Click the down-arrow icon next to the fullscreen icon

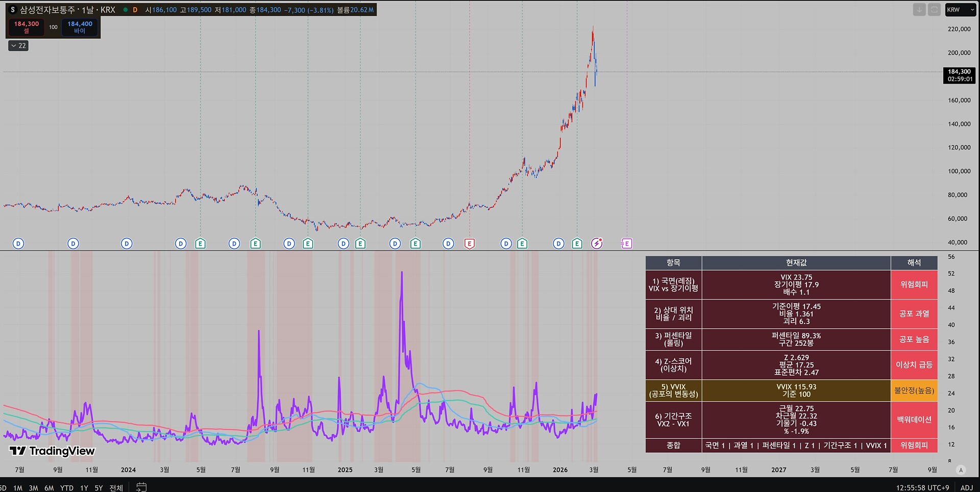(x=919, y=10)
